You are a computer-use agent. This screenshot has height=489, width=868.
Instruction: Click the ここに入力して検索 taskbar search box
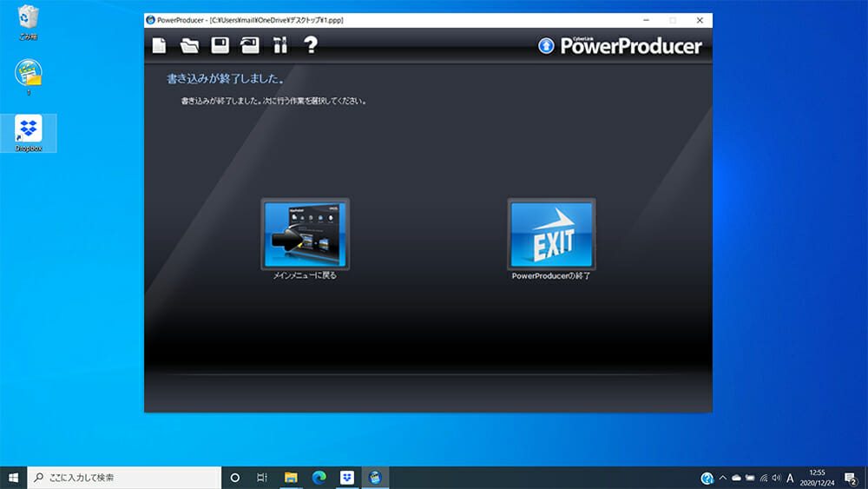pos(124,478)
